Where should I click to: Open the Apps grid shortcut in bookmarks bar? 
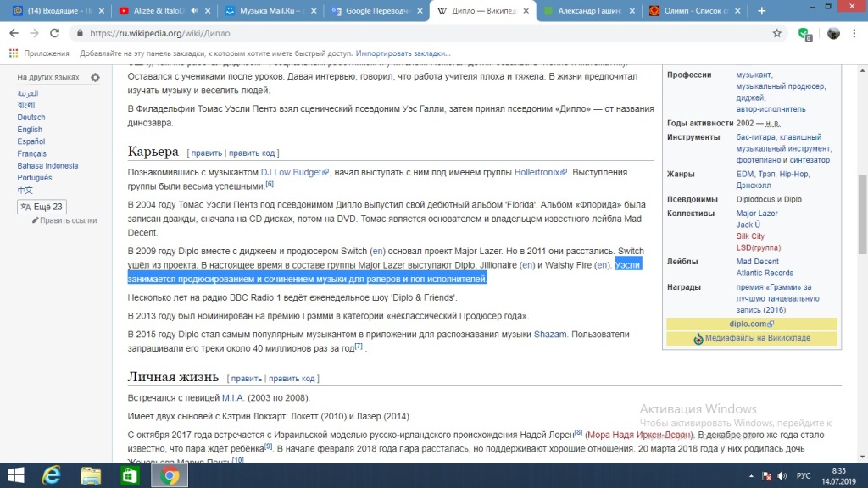coord(14,53)
